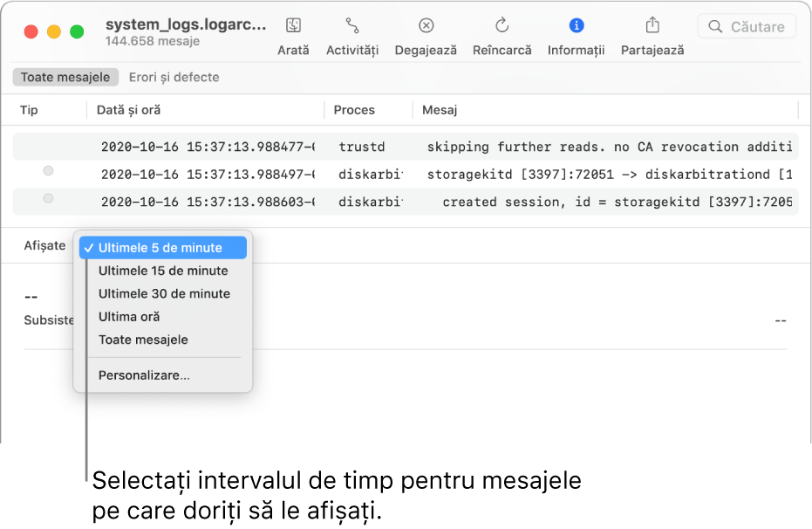Select the Toate mesajele filter tab
This screenshot has height=529, width=812.
coord(65,77)
